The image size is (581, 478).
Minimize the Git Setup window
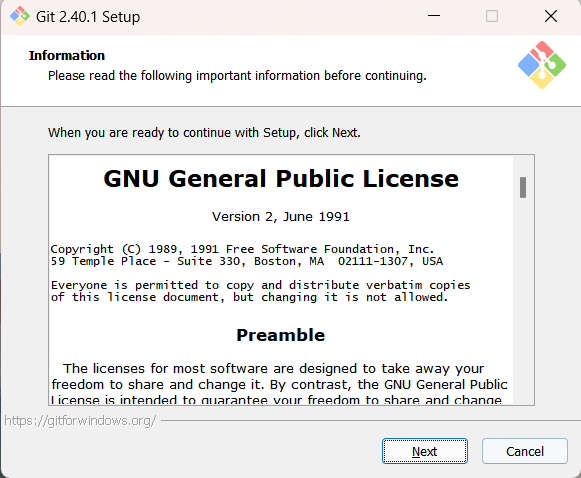[434, 16]
